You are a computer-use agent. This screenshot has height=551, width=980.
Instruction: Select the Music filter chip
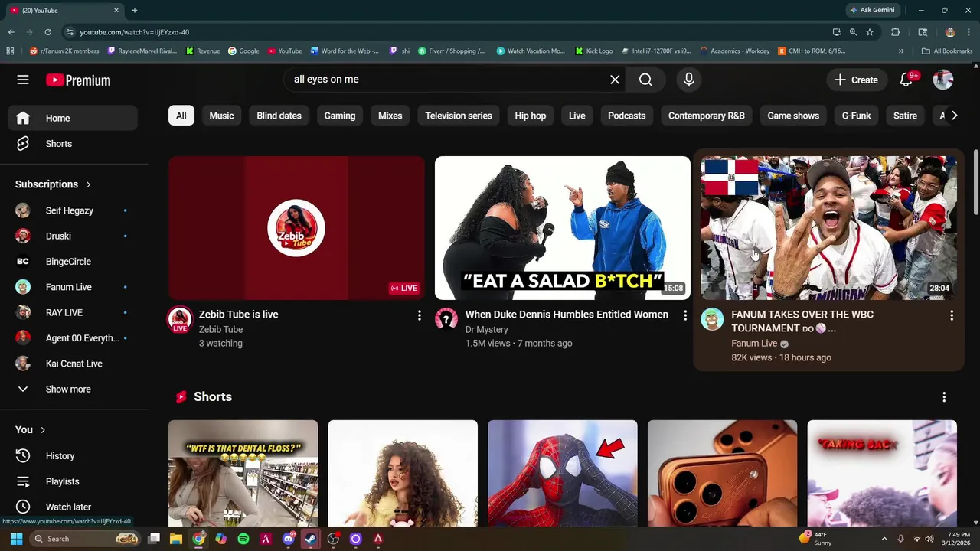[221, 116]
